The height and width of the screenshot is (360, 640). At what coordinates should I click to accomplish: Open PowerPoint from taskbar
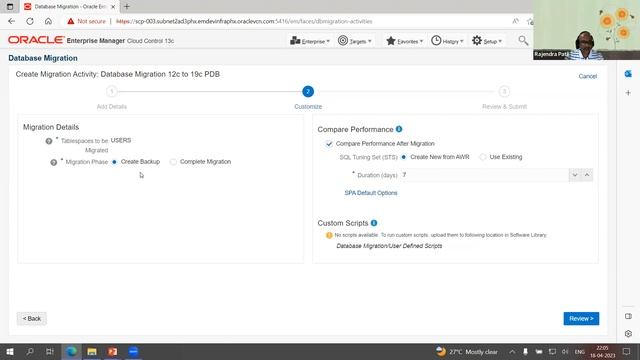(112, 351)
